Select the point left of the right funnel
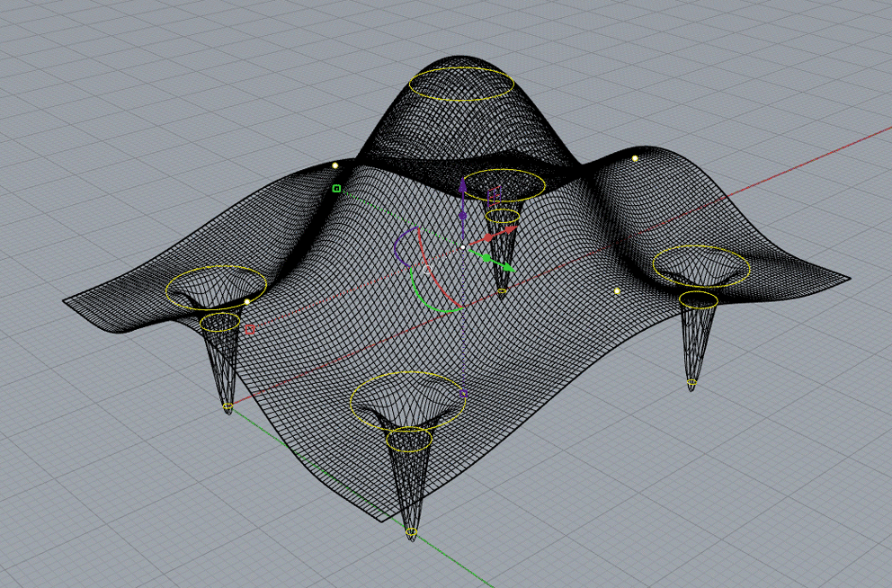 (x=617, y=291)
